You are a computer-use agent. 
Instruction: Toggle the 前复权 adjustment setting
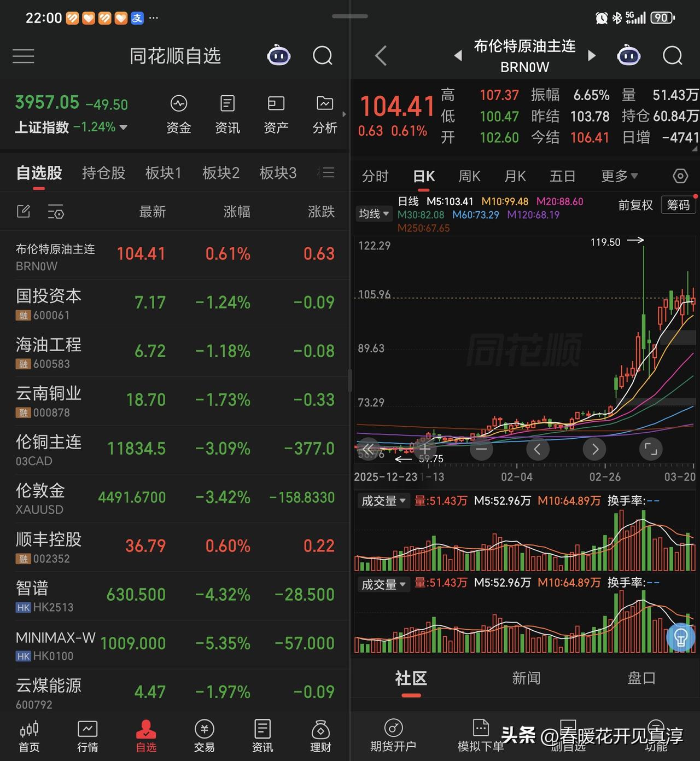(635, 205)
